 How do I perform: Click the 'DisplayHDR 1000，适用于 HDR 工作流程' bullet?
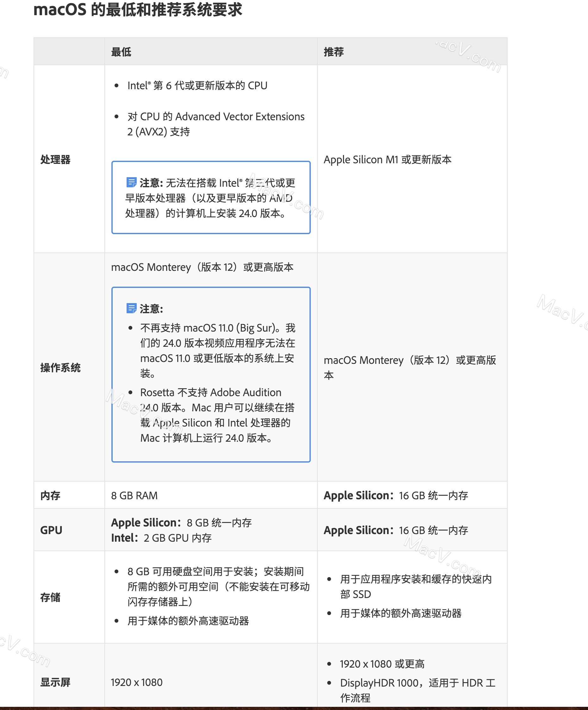click(418, 690)
